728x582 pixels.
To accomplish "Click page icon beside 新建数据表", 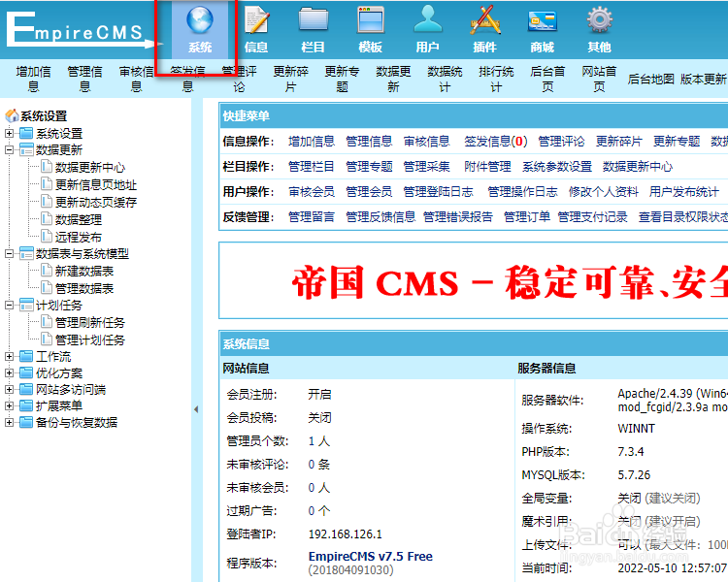I will [x=46, y=270].
